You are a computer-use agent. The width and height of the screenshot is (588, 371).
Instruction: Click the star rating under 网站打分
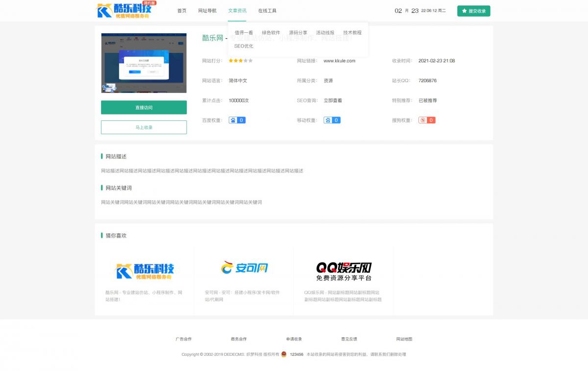pyautogui.click(x=241, y=61)
